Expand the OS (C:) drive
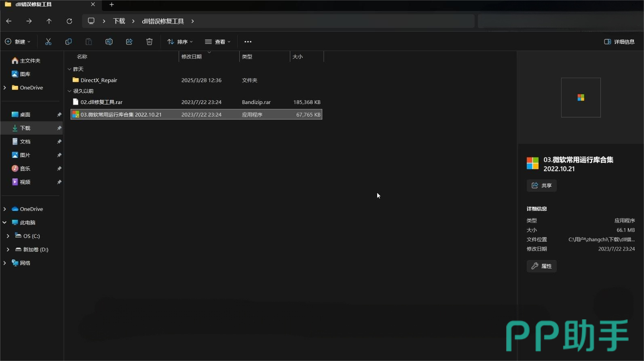The height and width of the screenshot is (361, 644). [x=8, y=236]
